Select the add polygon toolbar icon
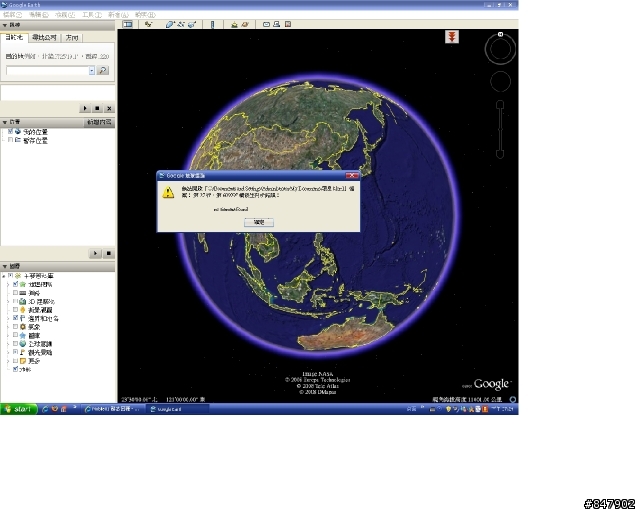This screenshot has height=512, width=640. pyautogui.click(x=170, y=24)
